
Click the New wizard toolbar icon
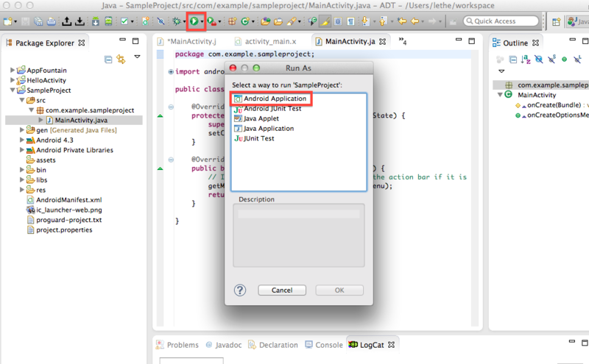(x=7, y=21)
